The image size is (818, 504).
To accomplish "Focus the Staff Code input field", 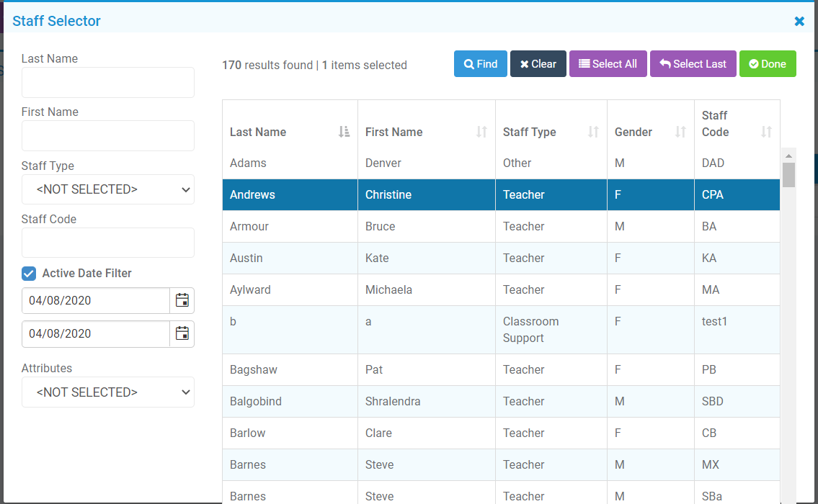I will (108, 243).
